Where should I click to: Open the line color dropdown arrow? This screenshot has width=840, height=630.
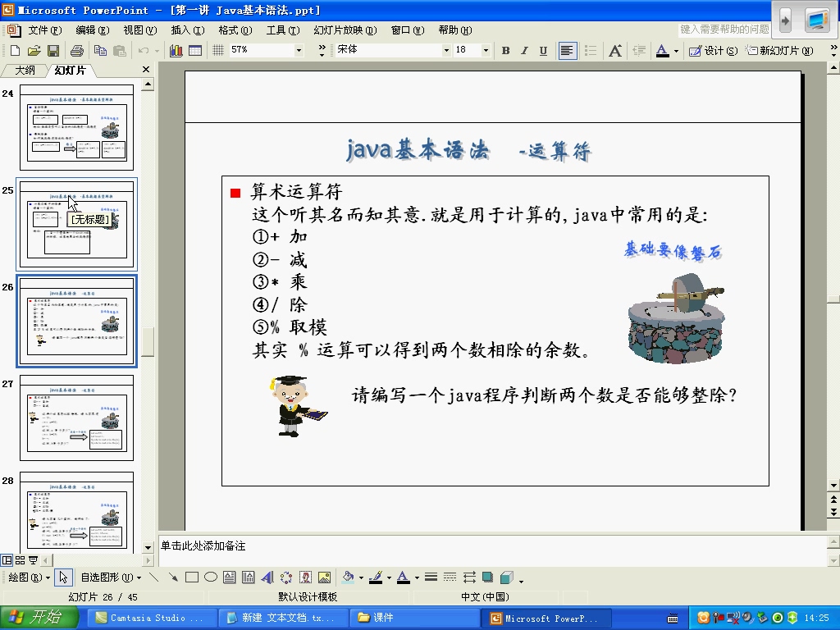coord(389,577)
